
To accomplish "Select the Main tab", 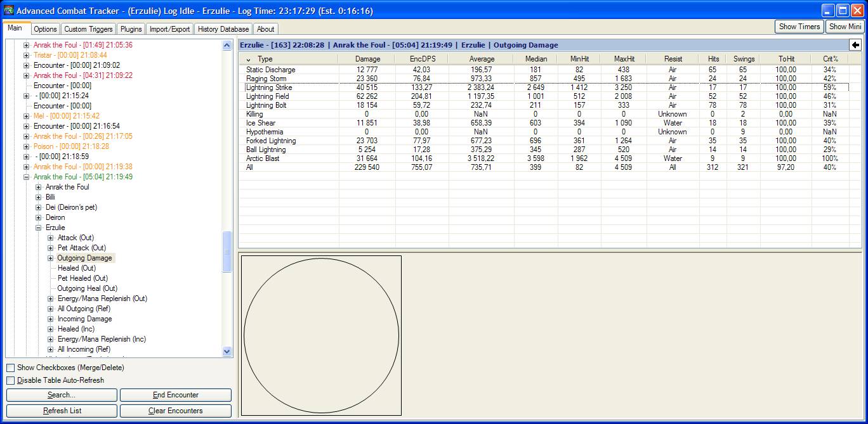I will coord(15,28).
